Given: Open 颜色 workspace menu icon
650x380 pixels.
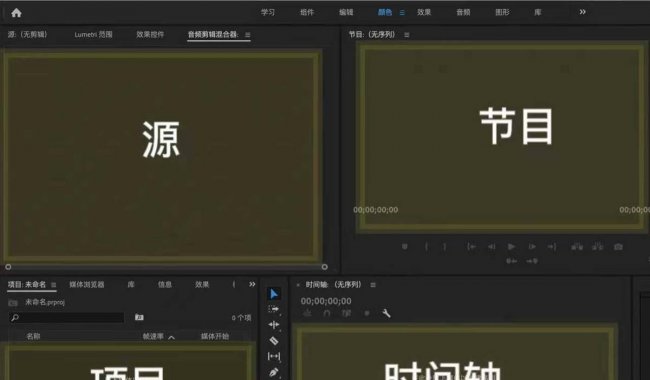Looking at the screenshot, I should tap(402, 12).
